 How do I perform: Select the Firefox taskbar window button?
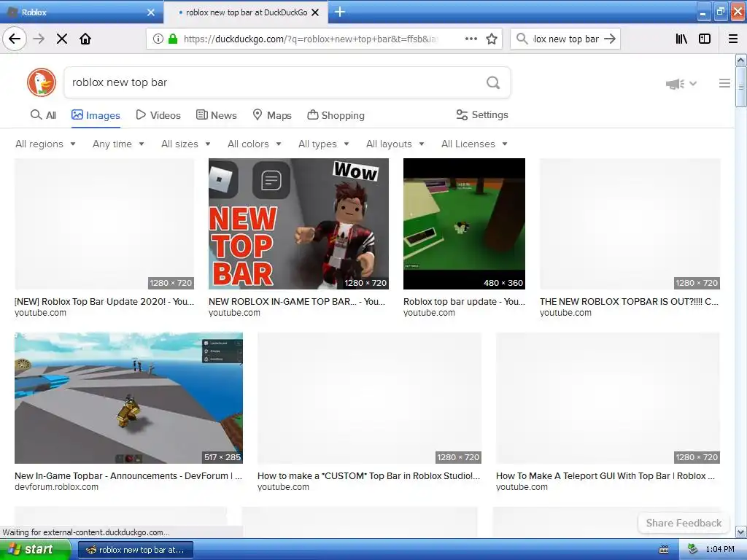(x=135, y=550)
